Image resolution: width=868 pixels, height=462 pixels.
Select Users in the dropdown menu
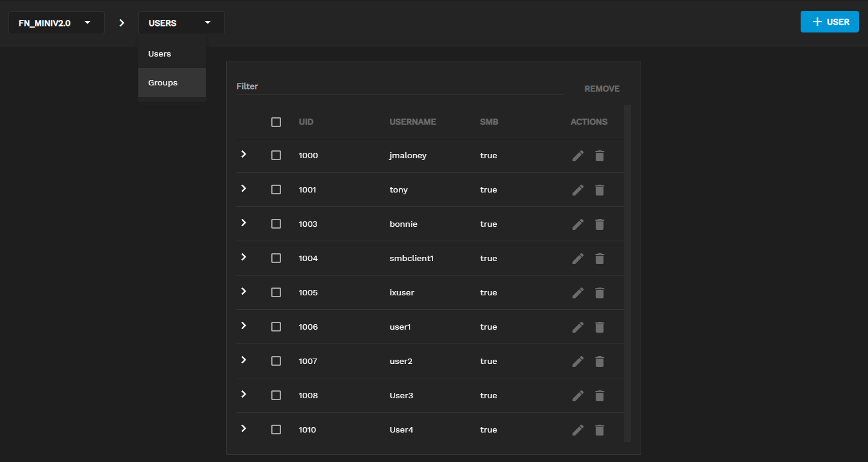click(160, 54)
